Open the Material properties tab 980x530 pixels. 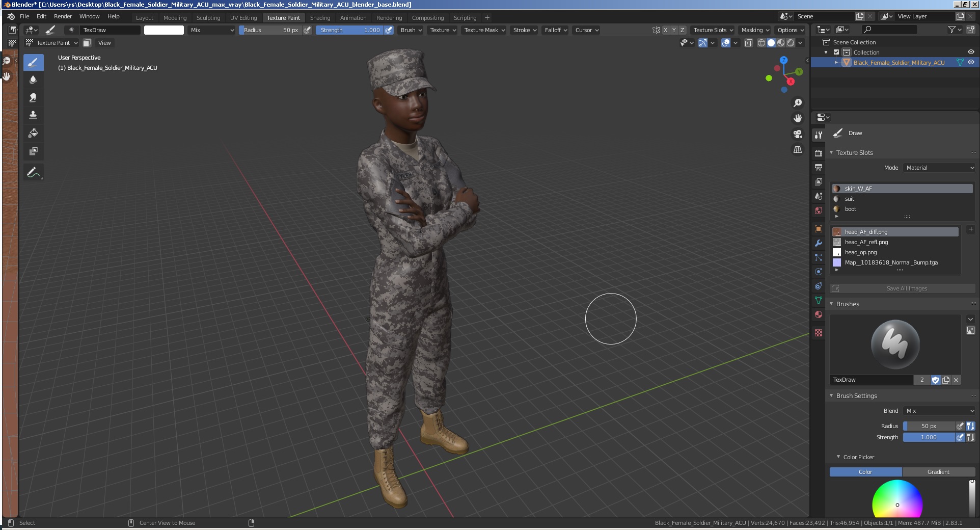[x=819, y=314]
